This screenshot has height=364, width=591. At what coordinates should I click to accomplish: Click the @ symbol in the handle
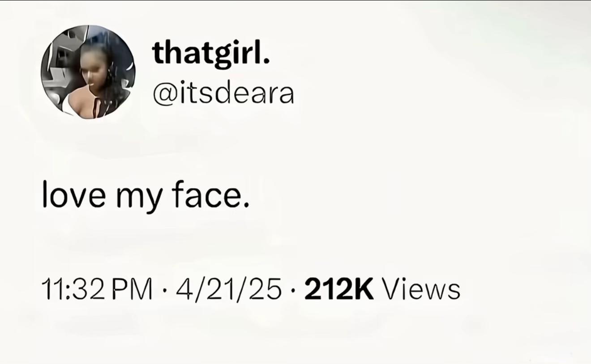163,94
